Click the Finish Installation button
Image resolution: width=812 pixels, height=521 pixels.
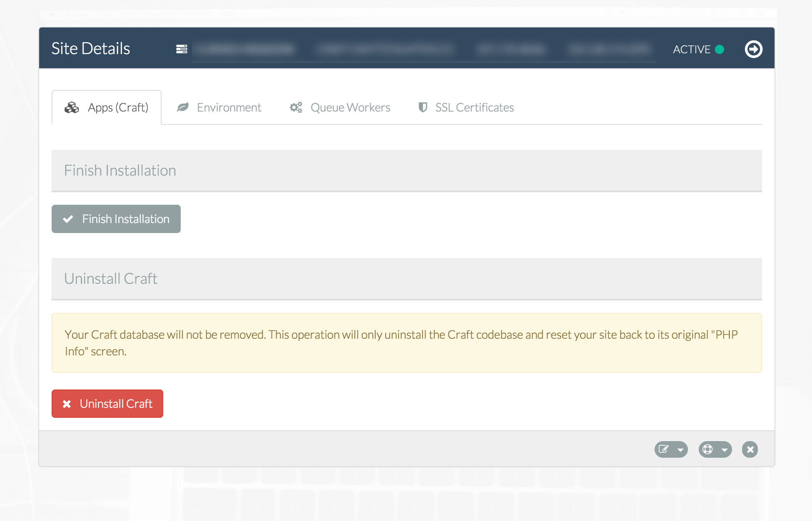[116, 219]
